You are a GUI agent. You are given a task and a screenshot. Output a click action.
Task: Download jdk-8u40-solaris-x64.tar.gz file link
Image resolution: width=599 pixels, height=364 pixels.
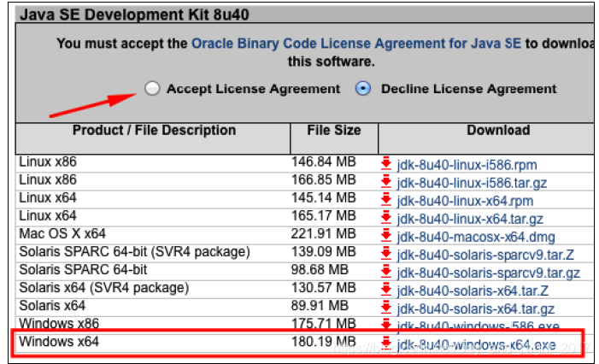pos(476,308)
